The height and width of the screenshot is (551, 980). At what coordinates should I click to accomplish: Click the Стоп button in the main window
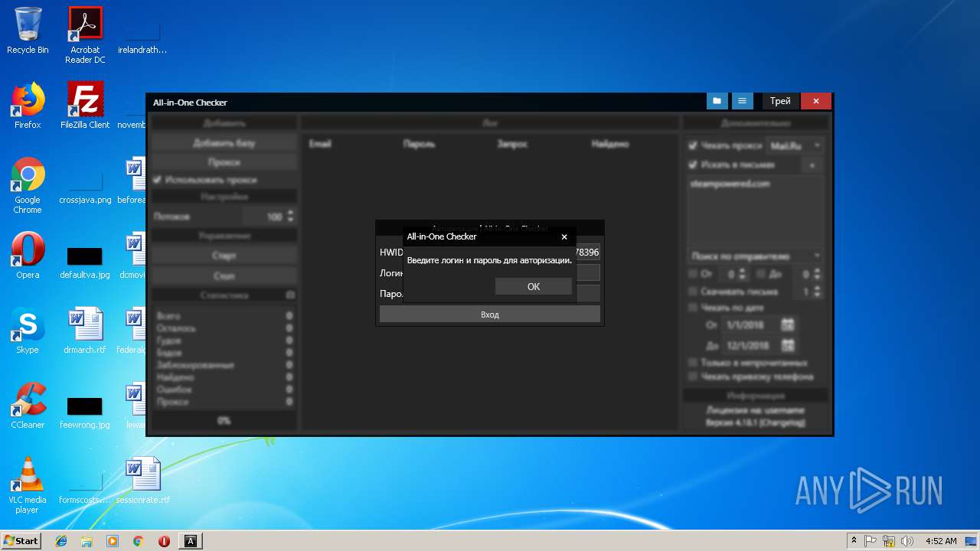click(x=224, y=275)
